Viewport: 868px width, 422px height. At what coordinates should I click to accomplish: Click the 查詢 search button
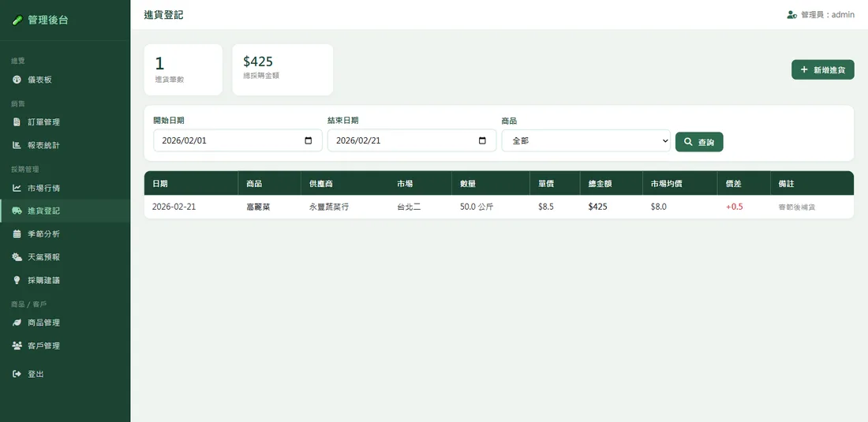pyautogui.click(x=699, y=142)
